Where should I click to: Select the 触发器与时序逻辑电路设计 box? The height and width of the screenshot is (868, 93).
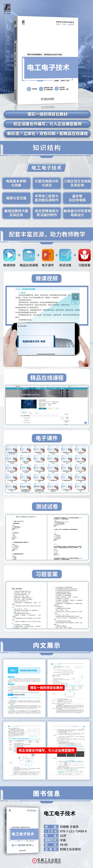tap(77, 213)
